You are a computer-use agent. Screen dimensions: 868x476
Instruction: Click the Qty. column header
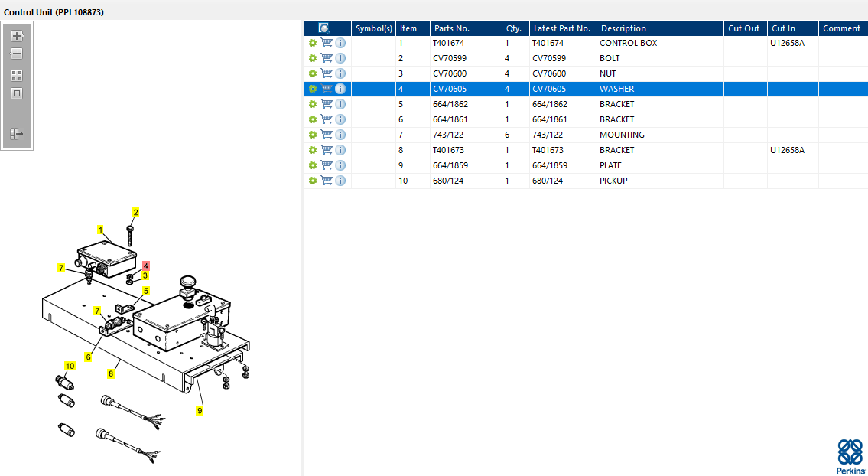(x=516, y=28)
